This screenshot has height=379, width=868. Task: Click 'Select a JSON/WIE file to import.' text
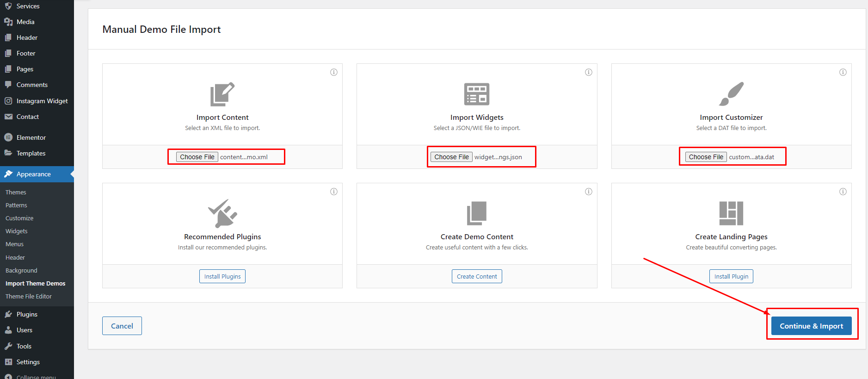pyautogui.click(x=477, y=128)
